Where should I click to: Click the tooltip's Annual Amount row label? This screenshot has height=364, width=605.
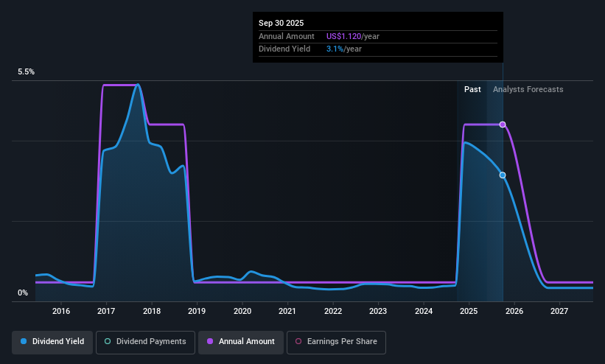click(287, 36)
